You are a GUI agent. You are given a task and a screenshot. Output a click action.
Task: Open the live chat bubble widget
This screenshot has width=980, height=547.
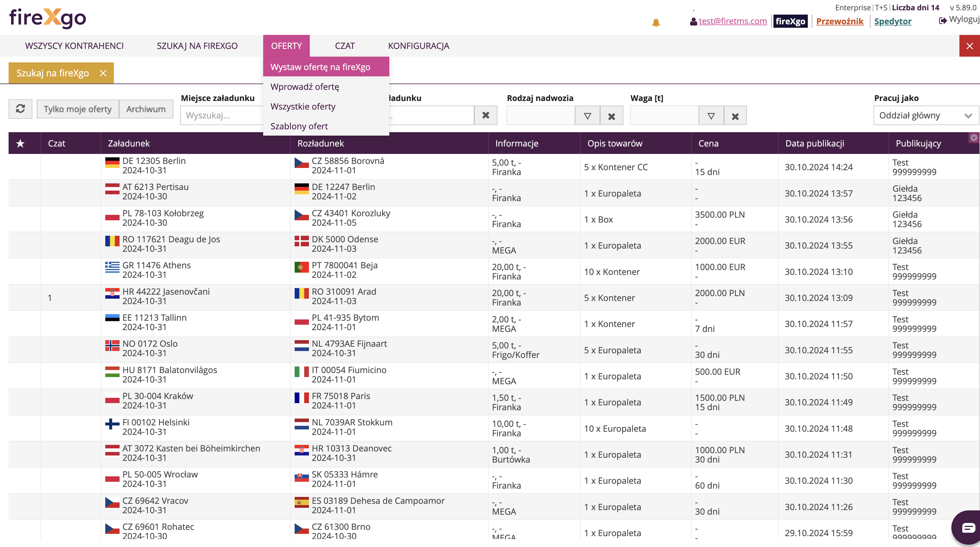tap(968, 528)
